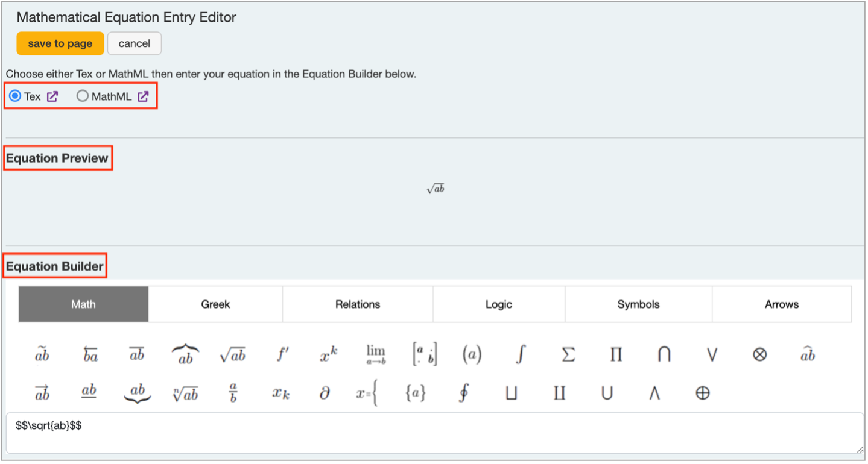868x464 pixels.
Task: Insert the fraction a over b template
Action: pyautogui.click(x=233, y=393)
